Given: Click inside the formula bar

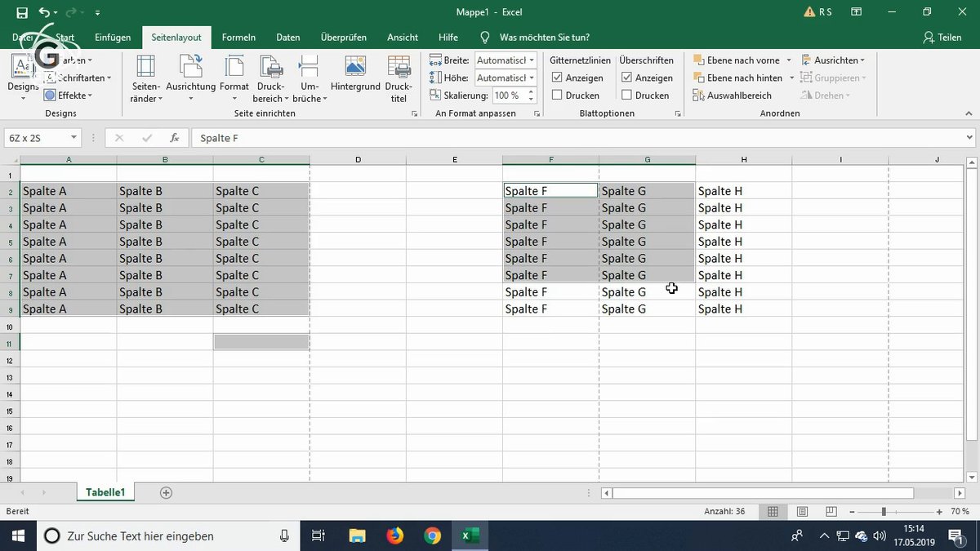Looking at the screenshot, I should 408,137.
